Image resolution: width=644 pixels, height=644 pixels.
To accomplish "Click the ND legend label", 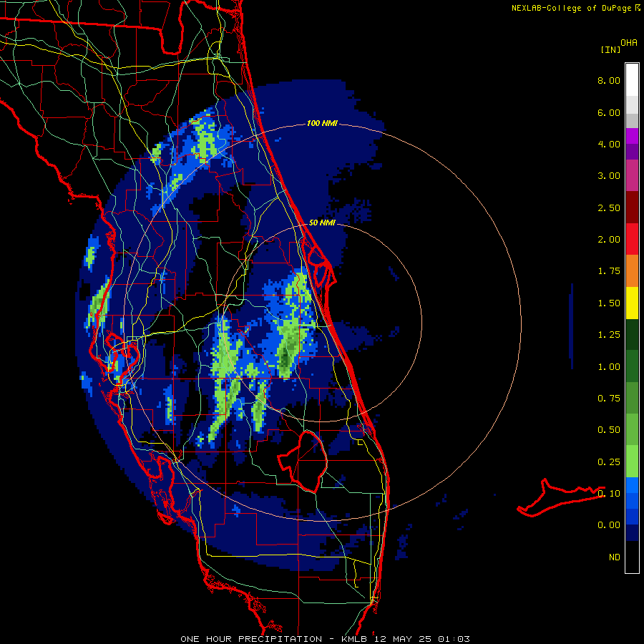I will (615, 557).
